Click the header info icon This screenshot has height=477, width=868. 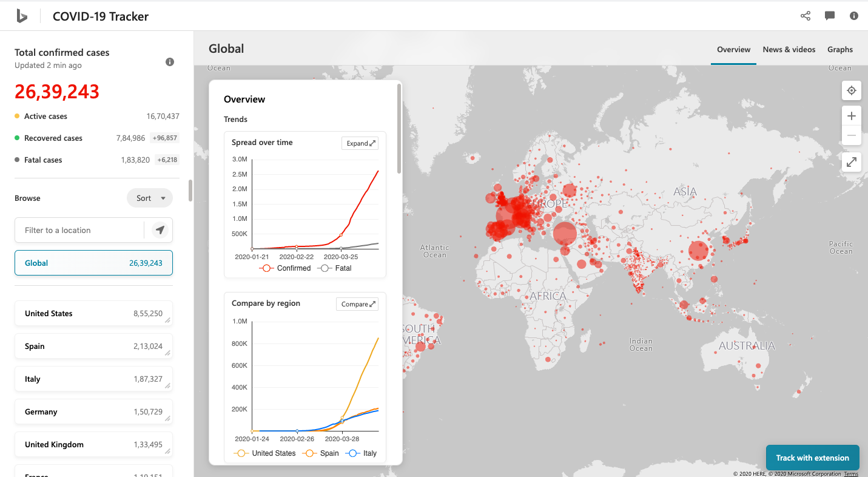[x=854, y=16]
